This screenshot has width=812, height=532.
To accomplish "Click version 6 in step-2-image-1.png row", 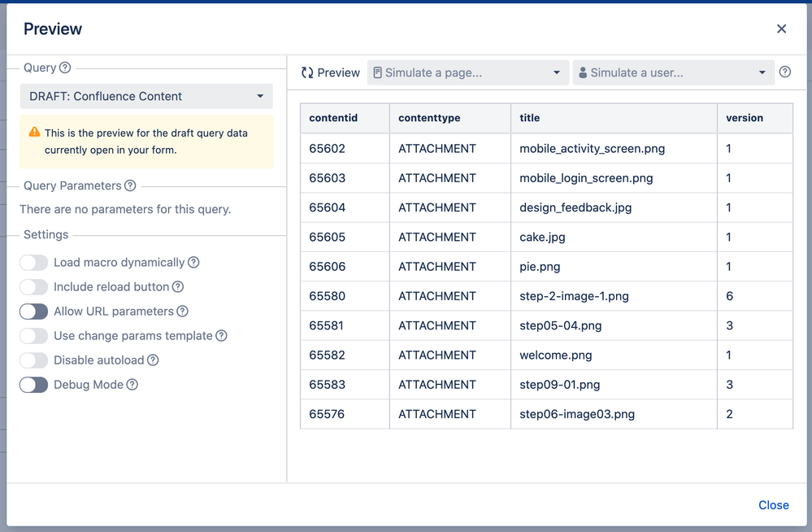I will click(x=755, y=297).
